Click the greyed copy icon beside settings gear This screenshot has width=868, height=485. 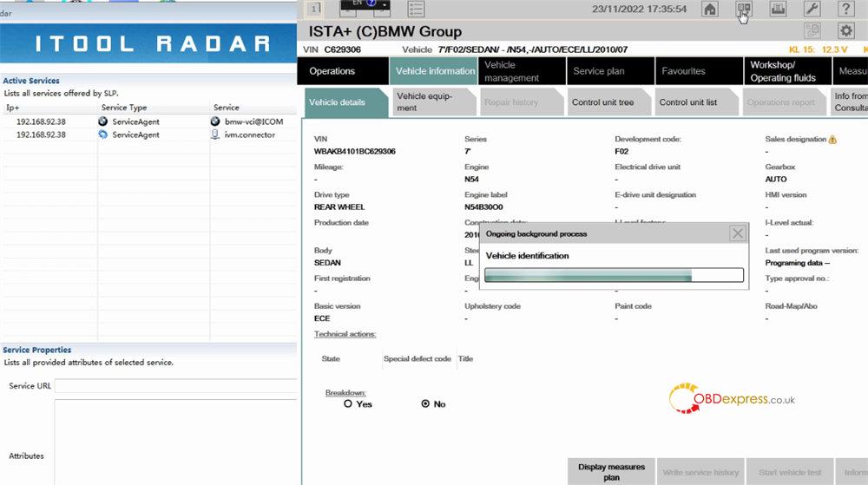point(812,31)
